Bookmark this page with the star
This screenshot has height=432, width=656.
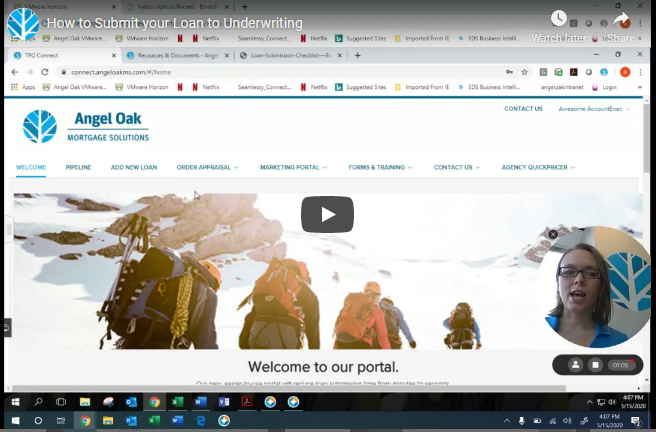tap(524, 72)
